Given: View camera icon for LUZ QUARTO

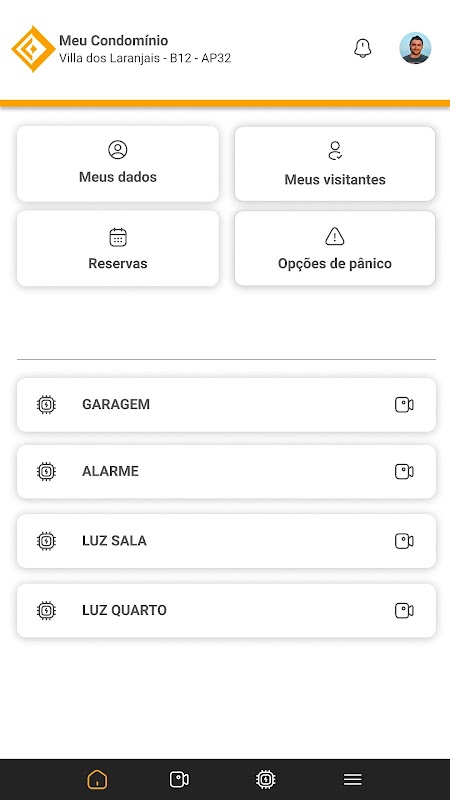Looking at the screenshot, I should (x=404, y=610).
